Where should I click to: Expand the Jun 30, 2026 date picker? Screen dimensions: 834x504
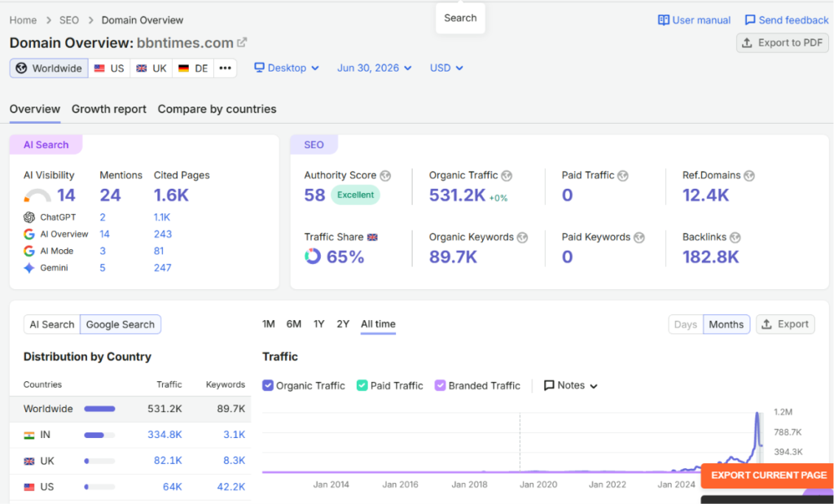(x=375, y=68)
